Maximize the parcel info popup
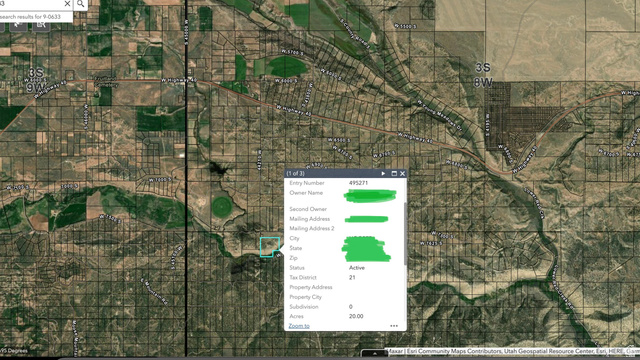 (394, 173)
